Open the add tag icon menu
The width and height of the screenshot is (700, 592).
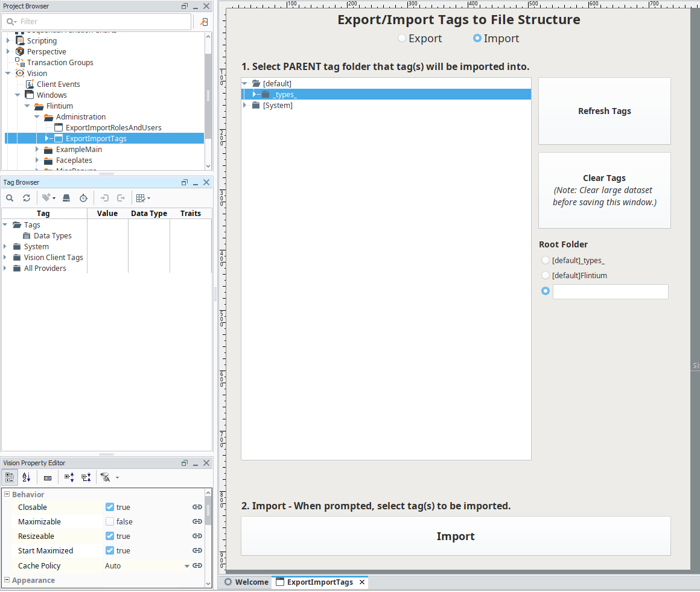pos(48,198)
